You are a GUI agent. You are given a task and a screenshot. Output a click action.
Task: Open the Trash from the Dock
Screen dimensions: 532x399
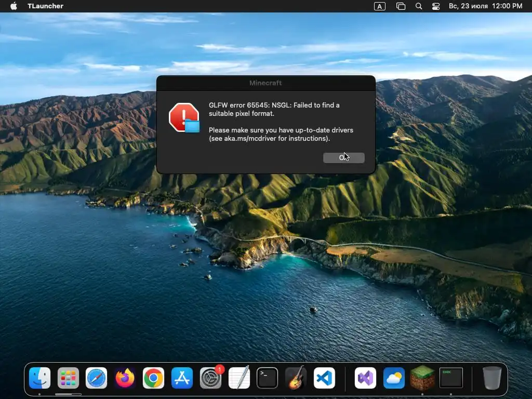tap(492, 378)
